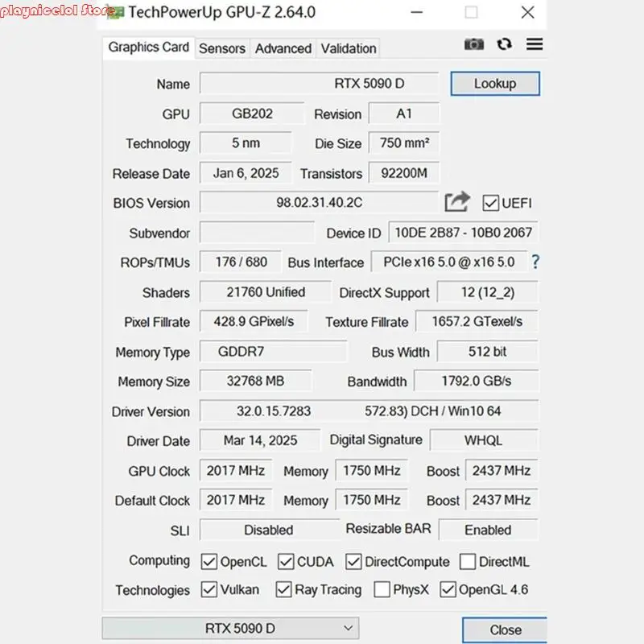Click the Texture Fillrate 1657.2 GTexel/s

[477, 321]
